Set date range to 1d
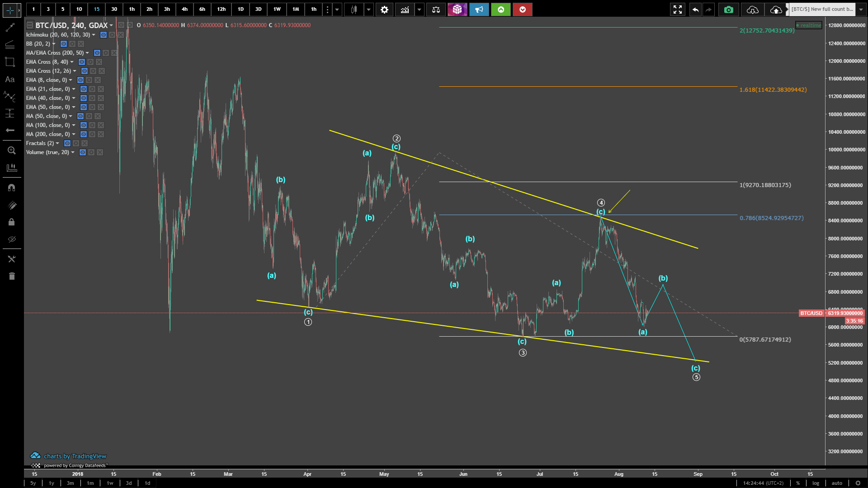 coord(147,483)
